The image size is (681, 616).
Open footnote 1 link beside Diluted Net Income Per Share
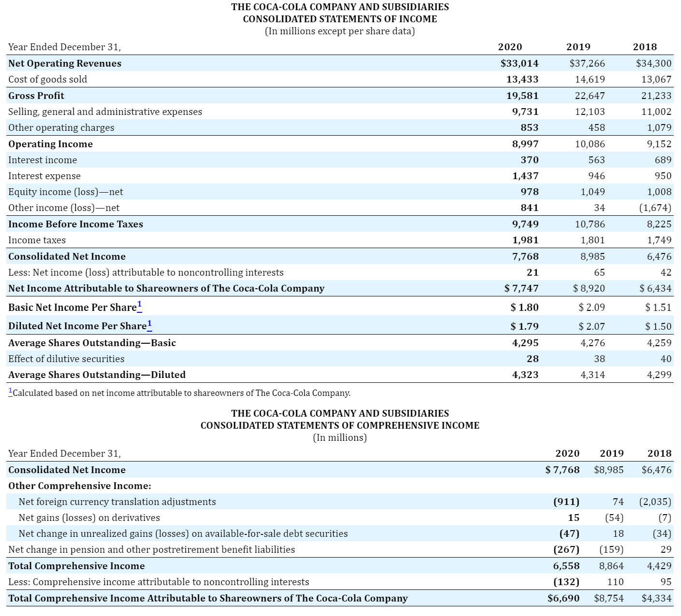point(149,324)
